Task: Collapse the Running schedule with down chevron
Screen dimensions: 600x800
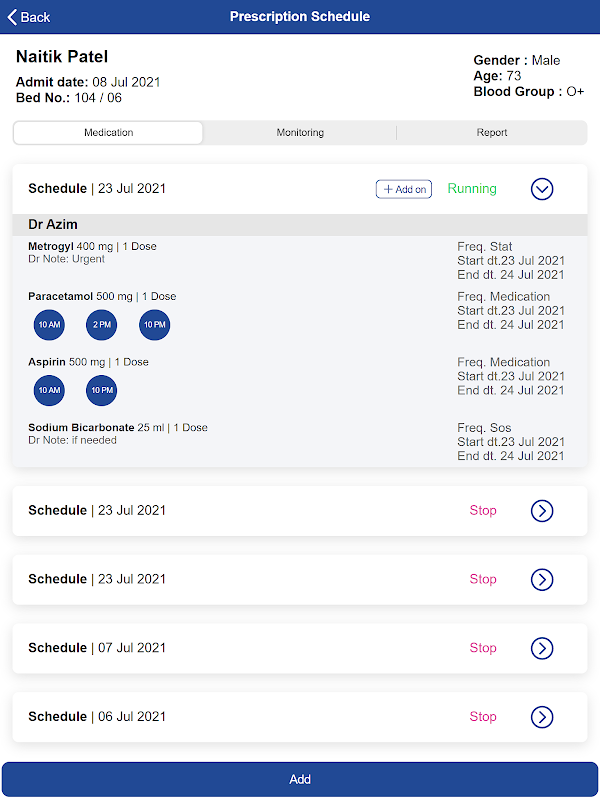Action: tap(542, 189)
